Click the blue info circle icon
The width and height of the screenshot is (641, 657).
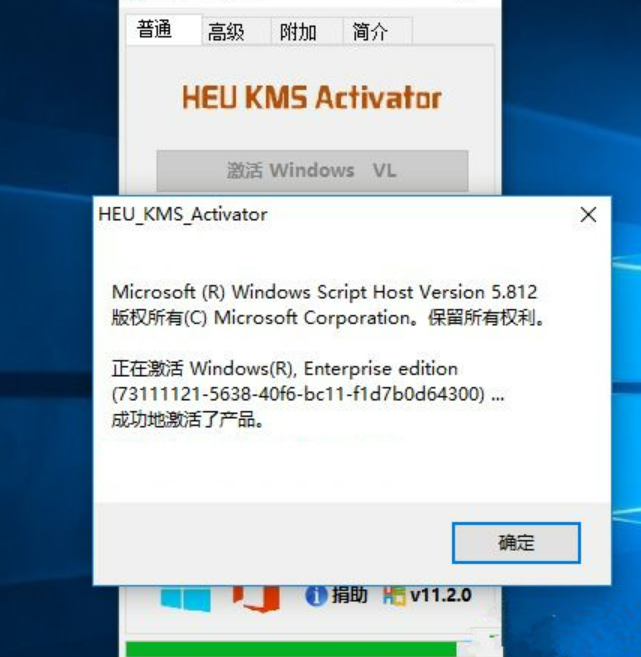pyautogui.click(x=316, y=596)
